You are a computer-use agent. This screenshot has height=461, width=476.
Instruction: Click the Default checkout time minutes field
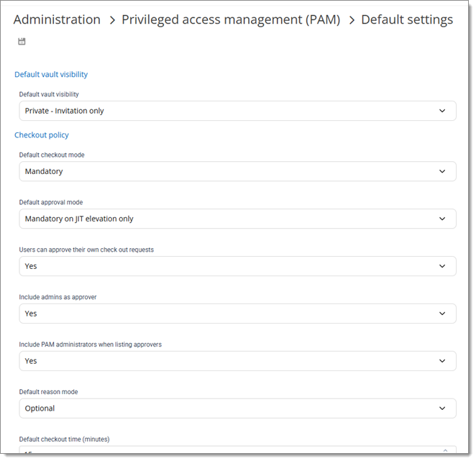(216, 452)
